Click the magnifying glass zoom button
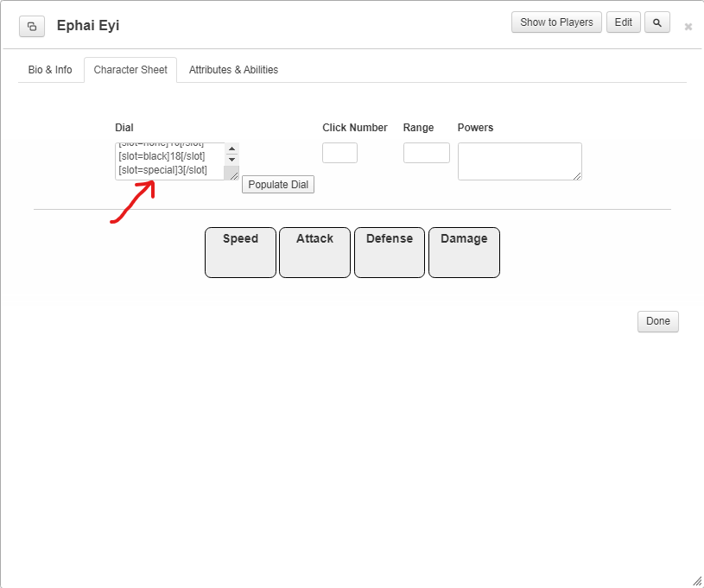 click(x=656, y=22)
